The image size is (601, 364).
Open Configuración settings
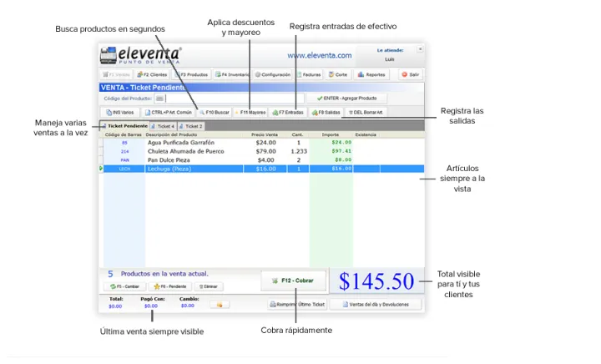click(x=273, y=74)
